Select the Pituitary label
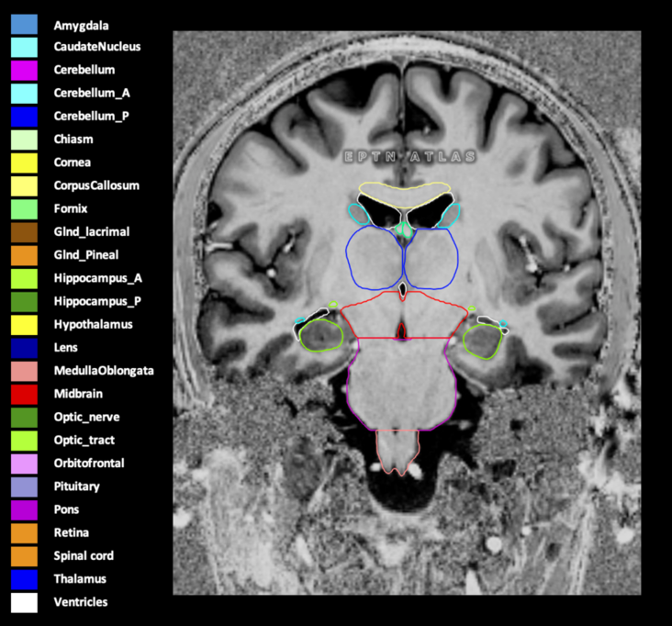Viewport: 672px width, 626px height. tap(76, 486)
